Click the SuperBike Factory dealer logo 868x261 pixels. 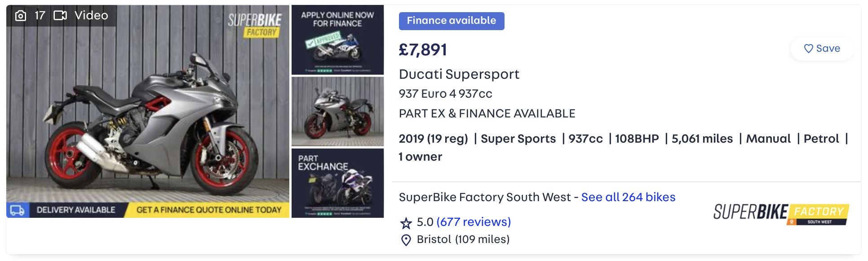coord(781,214)
